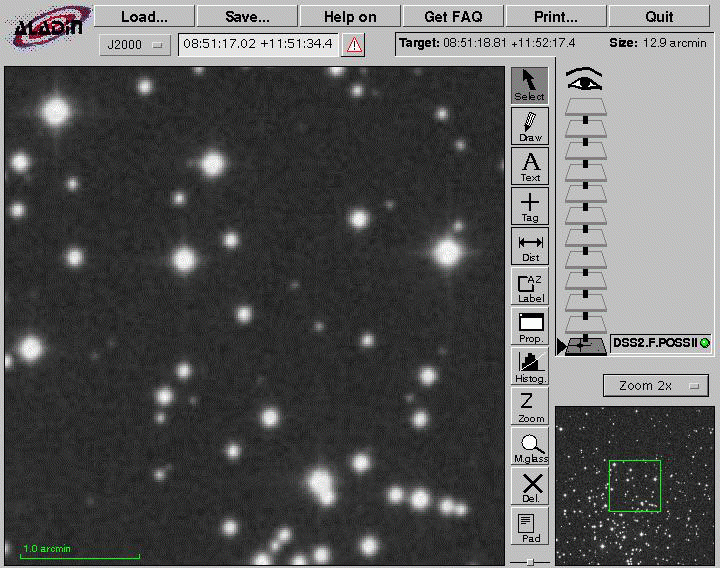Activate the Dist measuring tool

pyautogui.click(x=530, y=247)
